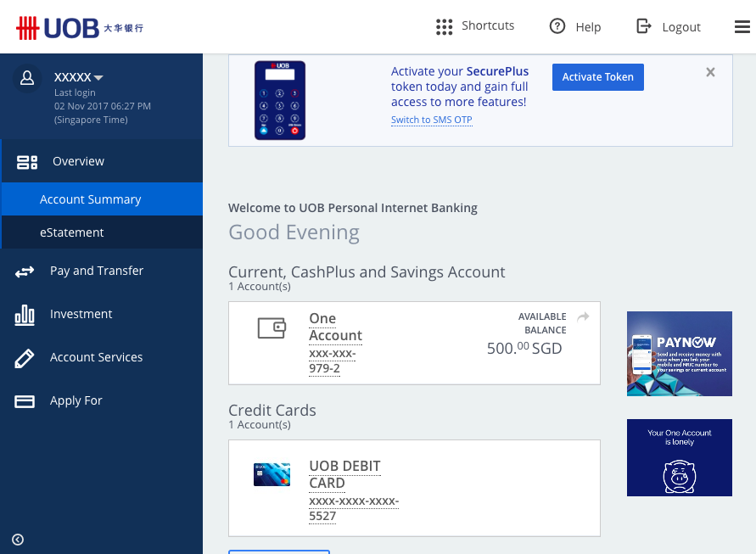Open the PayNow promotional banner
756x554 pixels.
680,354
